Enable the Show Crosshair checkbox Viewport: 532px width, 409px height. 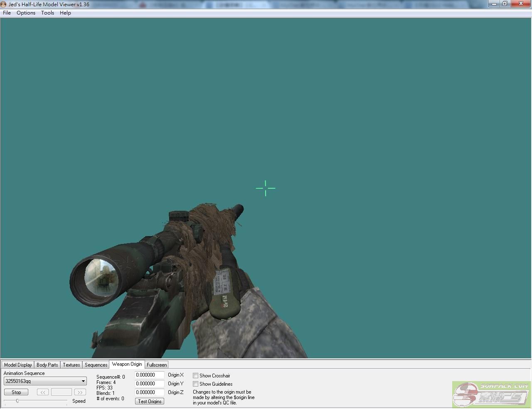(195, 376)
